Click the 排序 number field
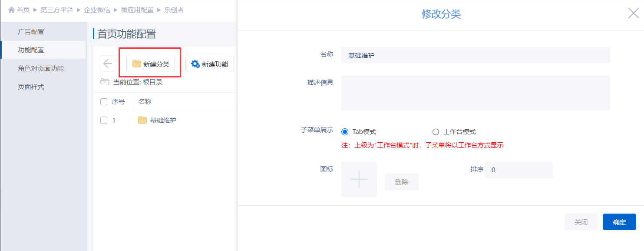Viewport: 644px width, 251px height. 519,170
